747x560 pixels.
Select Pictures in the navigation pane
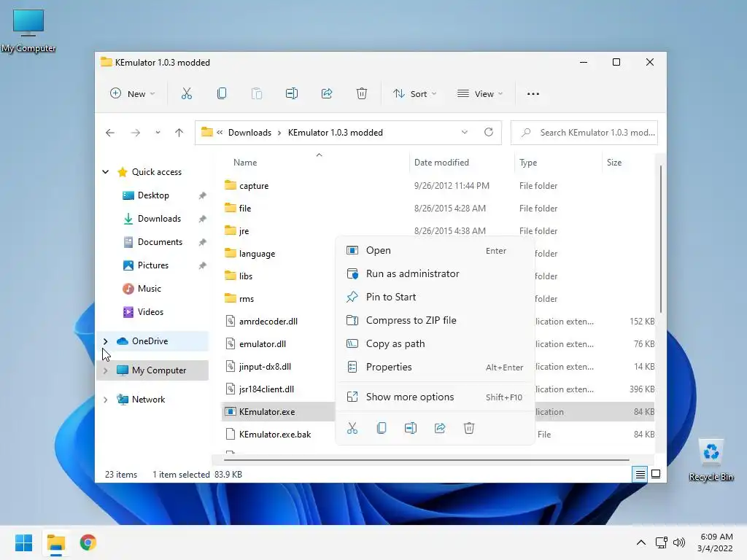pyautogui.click(x=152, y=265)
